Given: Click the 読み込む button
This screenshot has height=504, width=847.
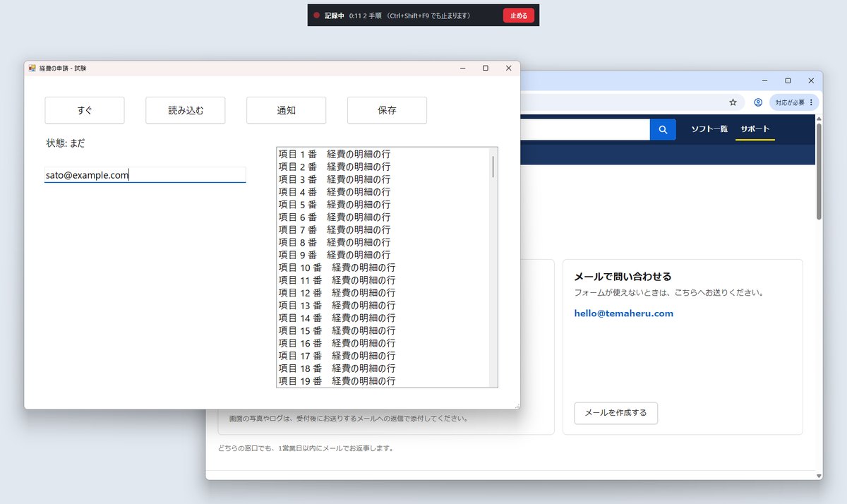Looking at the screenshot, I should click(186, 110).
